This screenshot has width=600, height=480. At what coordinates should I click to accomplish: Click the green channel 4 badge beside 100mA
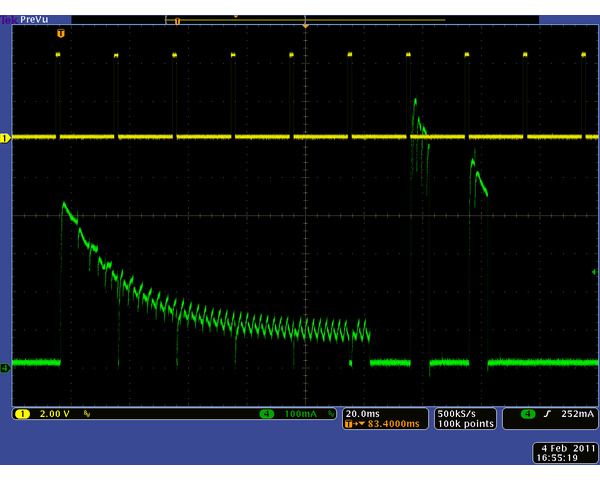267,414
